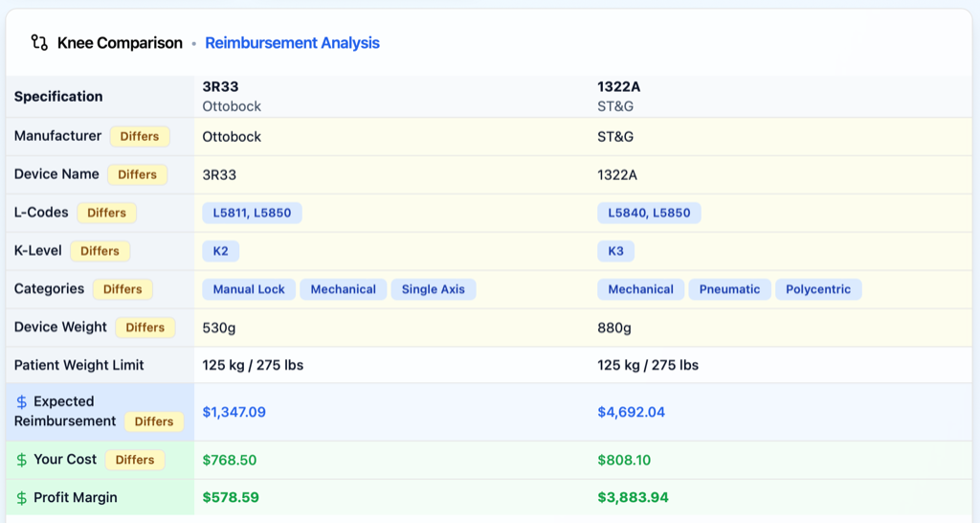Click the 880g device weight value
The width and height of the screenshot is (980, 523).
pos(614,328)
